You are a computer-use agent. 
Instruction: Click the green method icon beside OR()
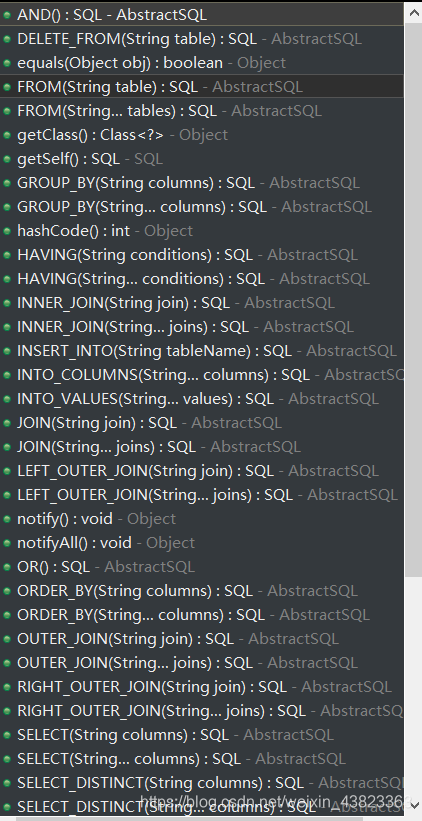(7, 567)
